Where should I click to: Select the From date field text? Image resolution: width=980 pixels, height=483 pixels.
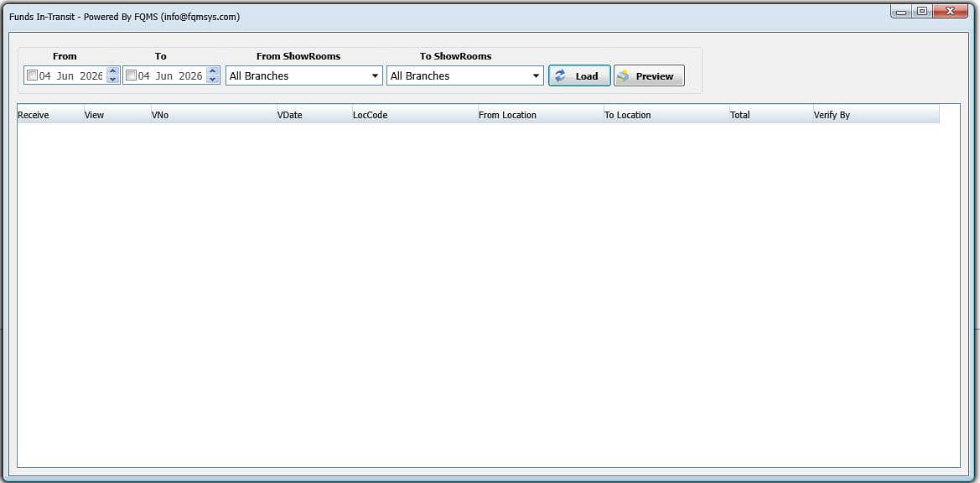70,75
